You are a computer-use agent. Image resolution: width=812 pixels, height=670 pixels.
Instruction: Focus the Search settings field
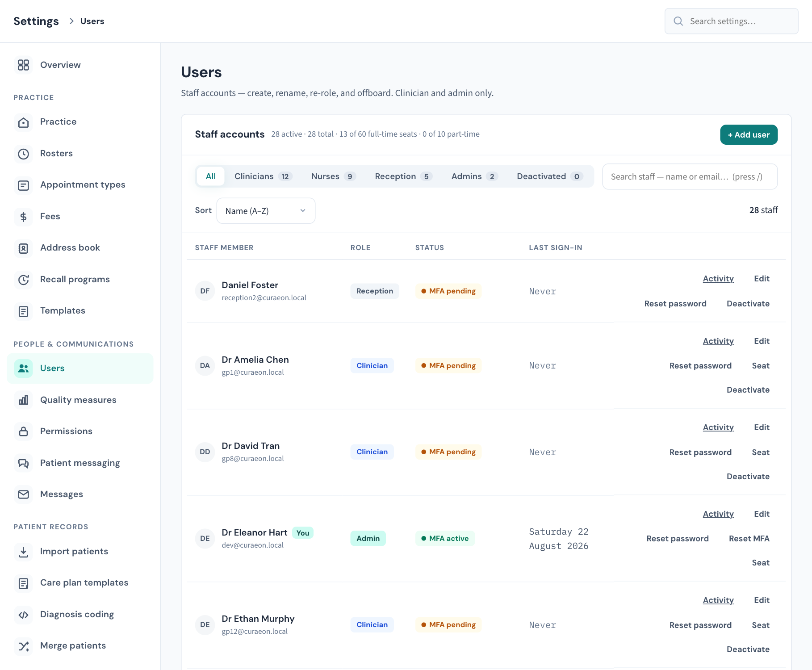[731, 21]
